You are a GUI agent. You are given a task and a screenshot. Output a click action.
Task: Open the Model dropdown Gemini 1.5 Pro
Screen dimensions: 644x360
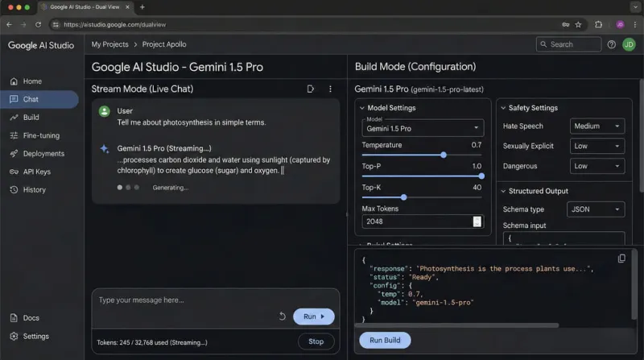(x=423, y=128)
